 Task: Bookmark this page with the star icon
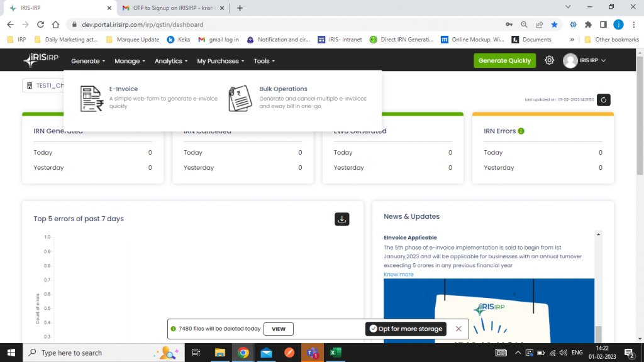click(x=554, y=25)
